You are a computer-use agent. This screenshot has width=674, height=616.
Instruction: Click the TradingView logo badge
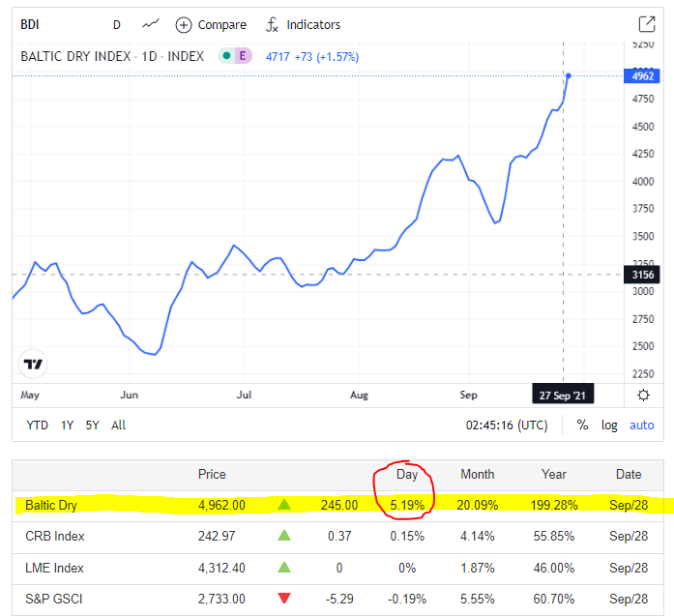pyautogui.click(x=33, y=365)
